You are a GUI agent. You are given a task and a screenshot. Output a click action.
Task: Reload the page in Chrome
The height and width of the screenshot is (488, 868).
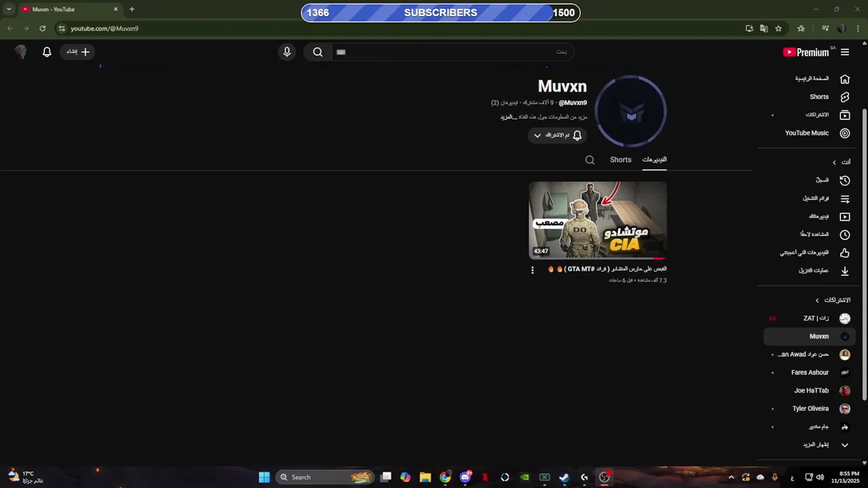[42, 28]
